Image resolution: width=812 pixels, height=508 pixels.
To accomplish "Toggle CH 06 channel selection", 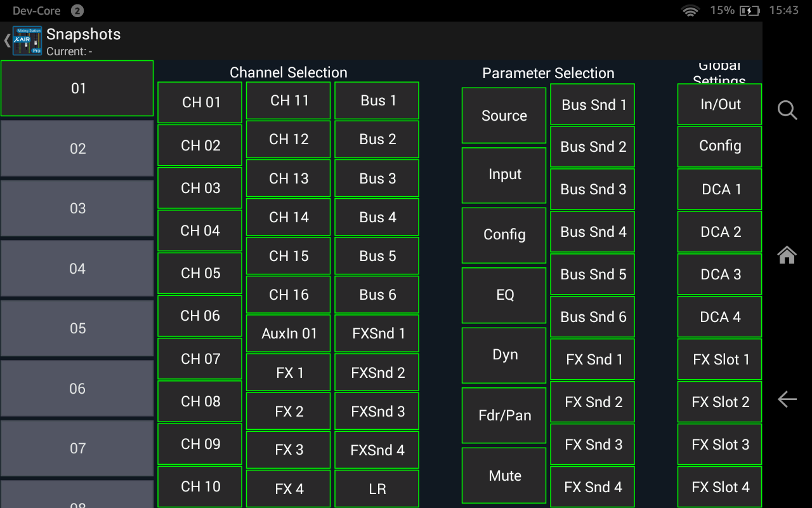I will click(x=200, y=316).
